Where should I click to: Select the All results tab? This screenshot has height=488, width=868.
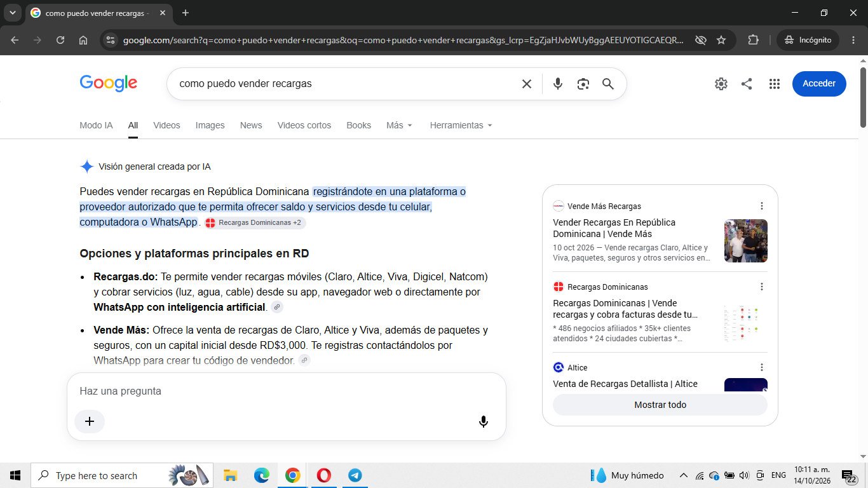click(133, 125)
